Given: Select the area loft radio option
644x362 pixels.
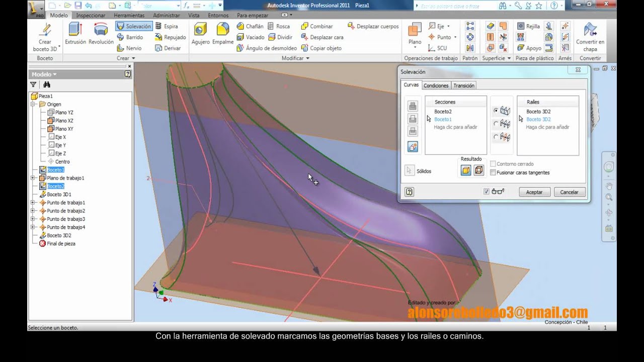Looking at the screenshot, I should pyautogui.click(x=496, y=137).
